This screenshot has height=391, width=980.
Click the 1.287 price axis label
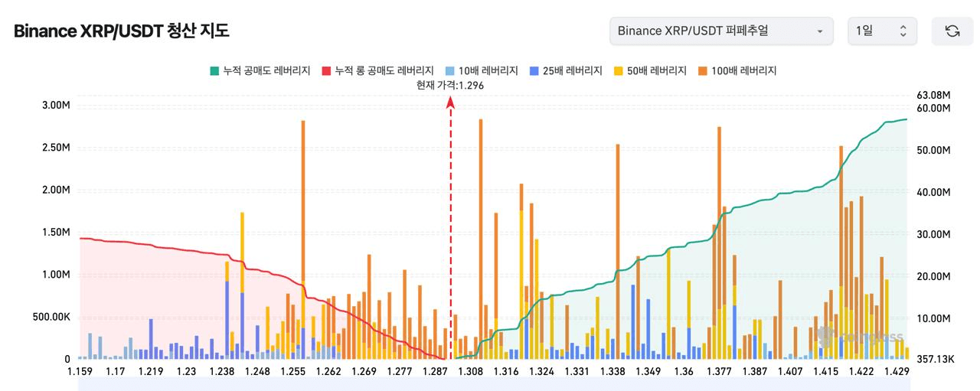pos(435,371)
